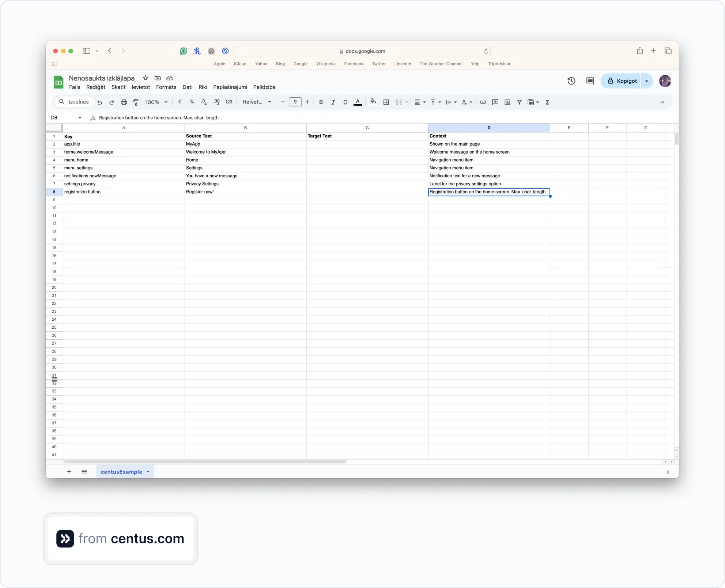
Task: Toggle bold formatting
Action: [321, 102]
